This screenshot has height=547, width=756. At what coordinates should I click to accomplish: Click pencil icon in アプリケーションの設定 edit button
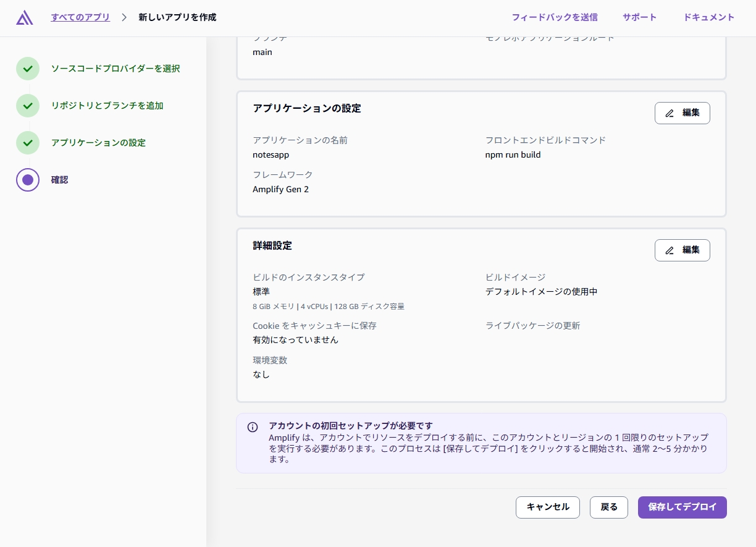click(670, 113)
